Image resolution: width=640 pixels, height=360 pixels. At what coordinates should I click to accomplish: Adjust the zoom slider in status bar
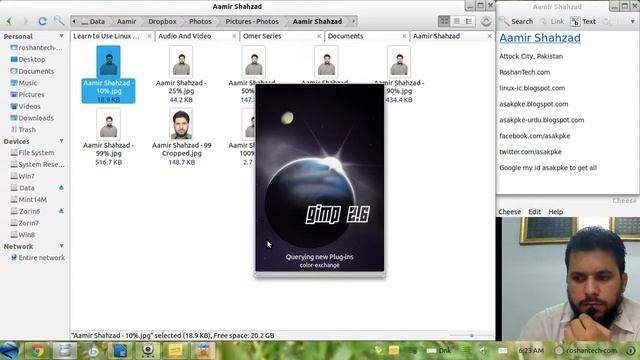(471, 336)
